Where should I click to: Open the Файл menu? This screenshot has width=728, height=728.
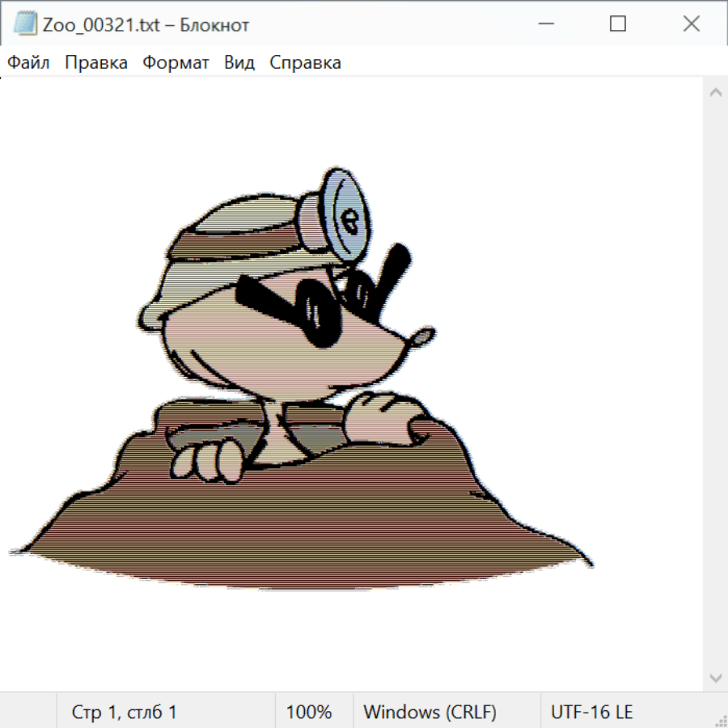(28, 63)
